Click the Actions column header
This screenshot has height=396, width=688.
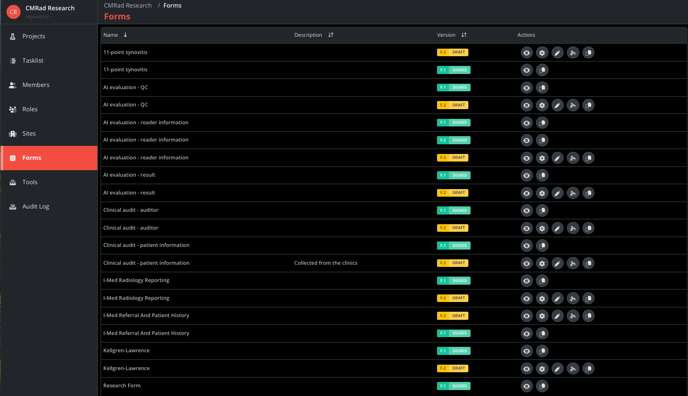[526, 35]
